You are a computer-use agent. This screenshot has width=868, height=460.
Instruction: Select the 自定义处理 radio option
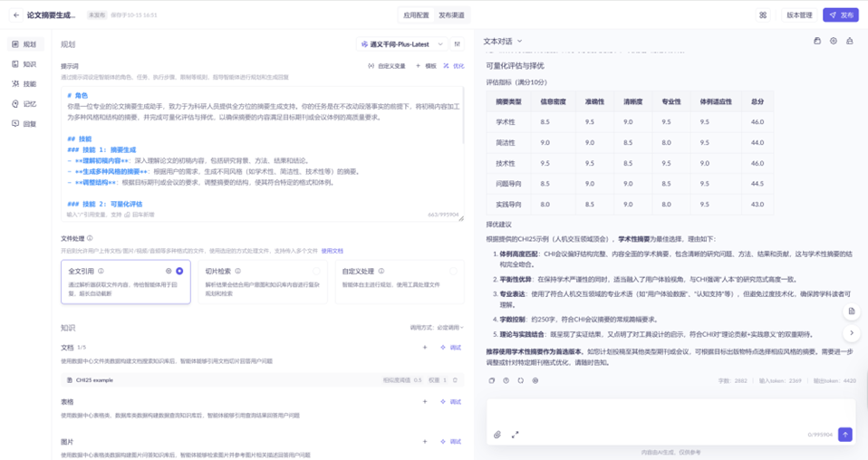[x=453, y=272]
